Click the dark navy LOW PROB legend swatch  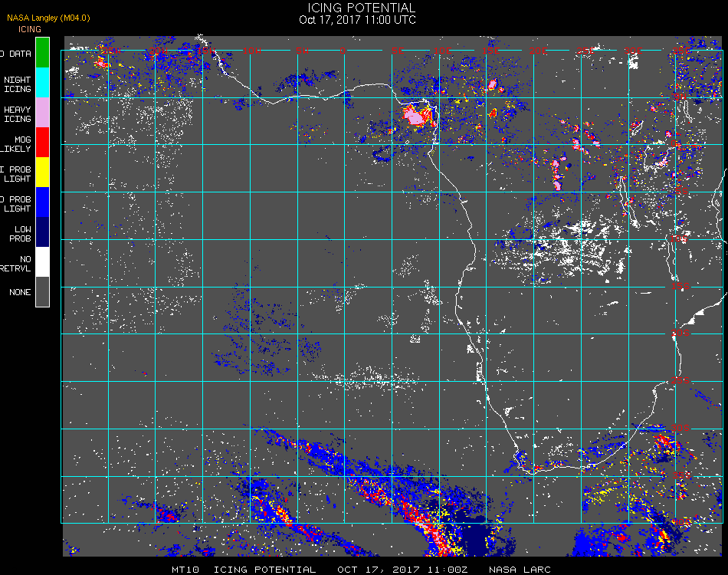pos(42,232)
